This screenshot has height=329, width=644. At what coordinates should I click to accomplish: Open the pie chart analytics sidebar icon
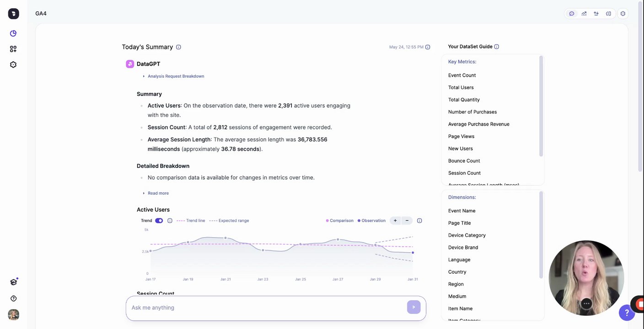pyautogui.click(x=13, y=33)
